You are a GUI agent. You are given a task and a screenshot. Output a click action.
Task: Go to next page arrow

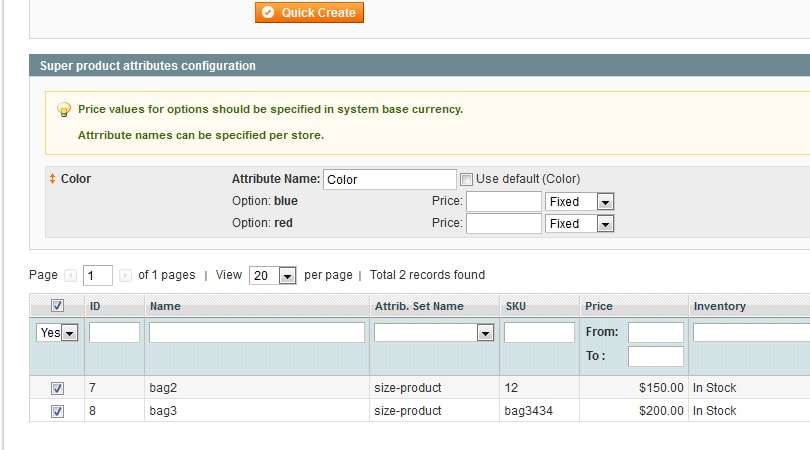(125, 275)
